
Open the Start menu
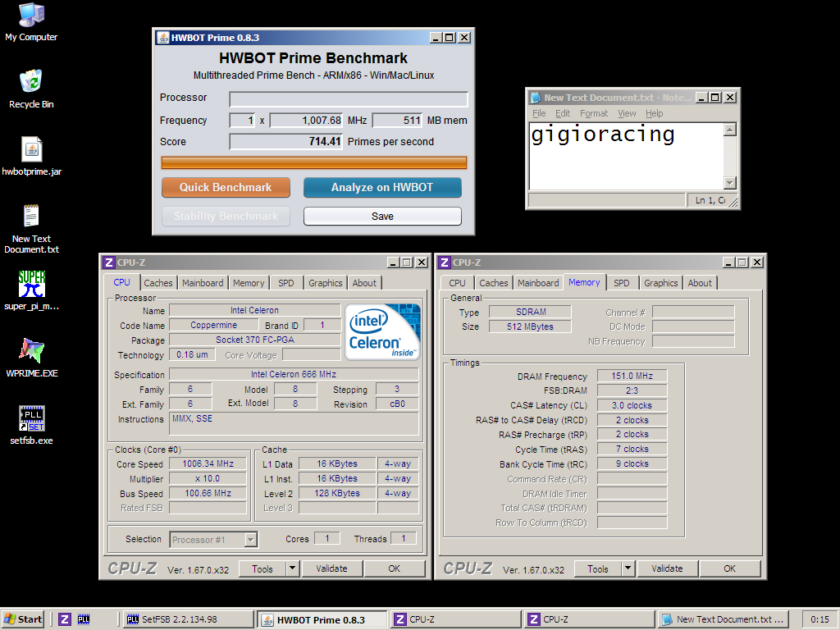[x=22, y=619]
